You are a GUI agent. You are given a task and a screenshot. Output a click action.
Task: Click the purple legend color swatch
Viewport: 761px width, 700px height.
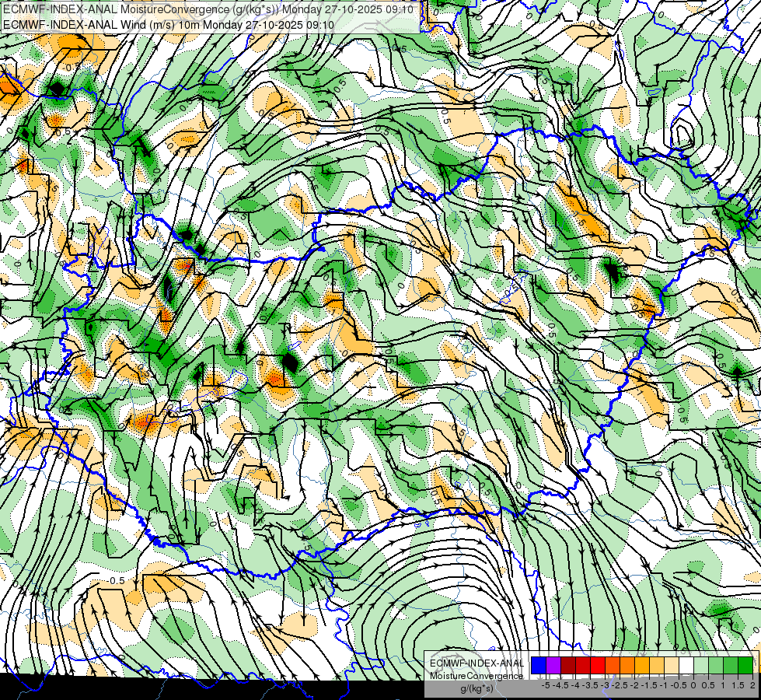(x=553, y=665)
